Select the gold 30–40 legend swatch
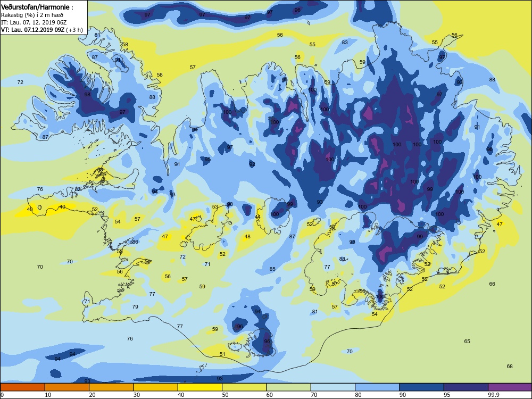The width and height of the screenshot is (532, 399). pyautogui.click(x=156, y=387)
